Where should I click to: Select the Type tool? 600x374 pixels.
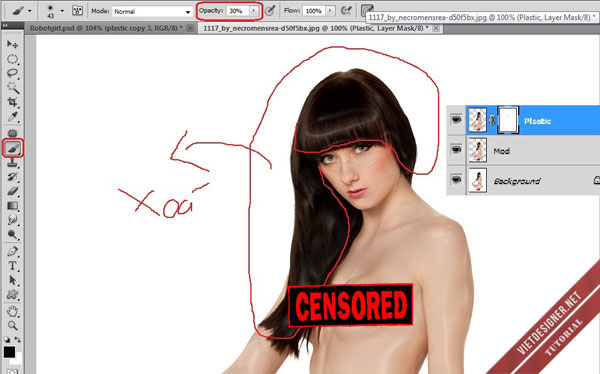pyautogui.click(x=12, y=266)
